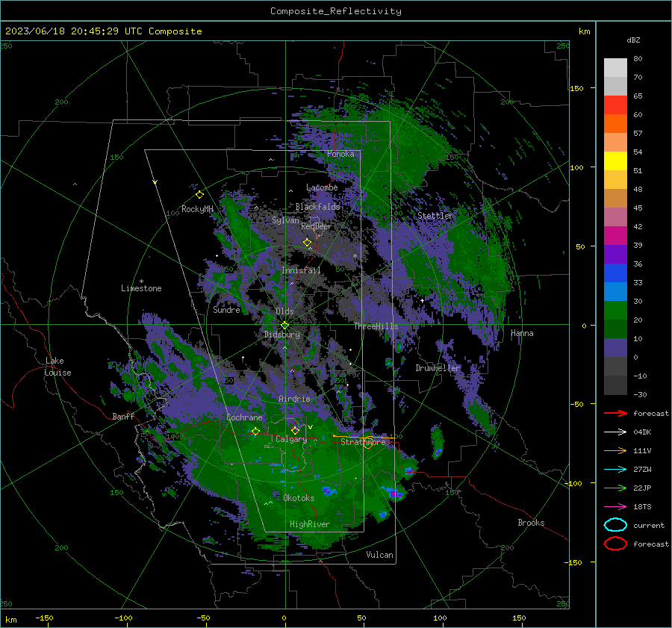
Task: Click the Lake Louise label
Action: (57, 367)
